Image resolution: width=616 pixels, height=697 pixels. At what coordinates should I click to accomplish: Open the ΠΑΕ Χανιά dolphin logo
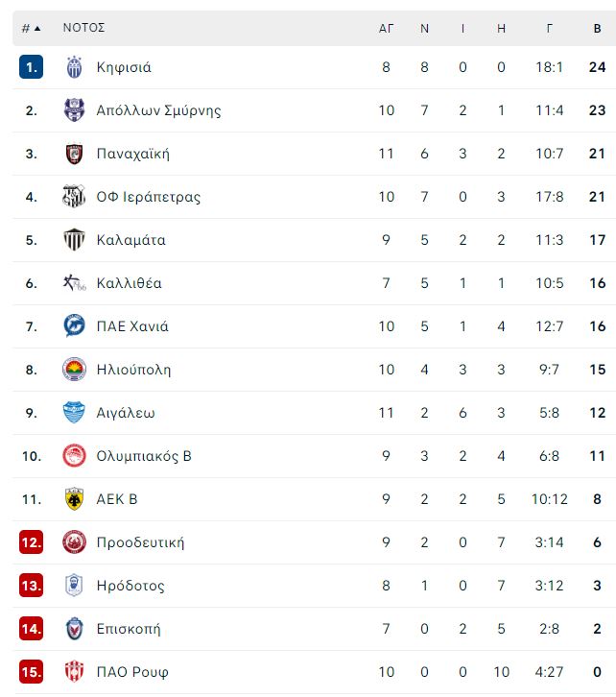pyautogui.click(x=74, y=326)
